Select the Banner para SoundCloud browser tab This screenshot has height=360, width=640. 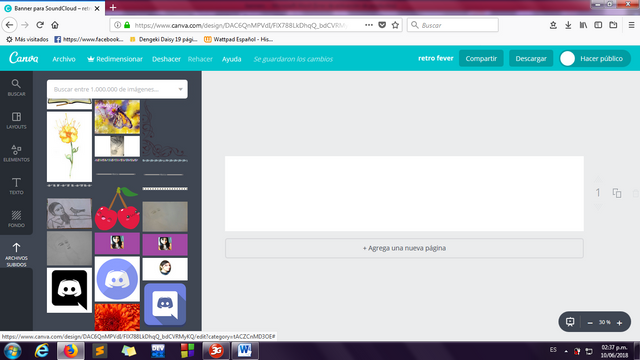52,8
